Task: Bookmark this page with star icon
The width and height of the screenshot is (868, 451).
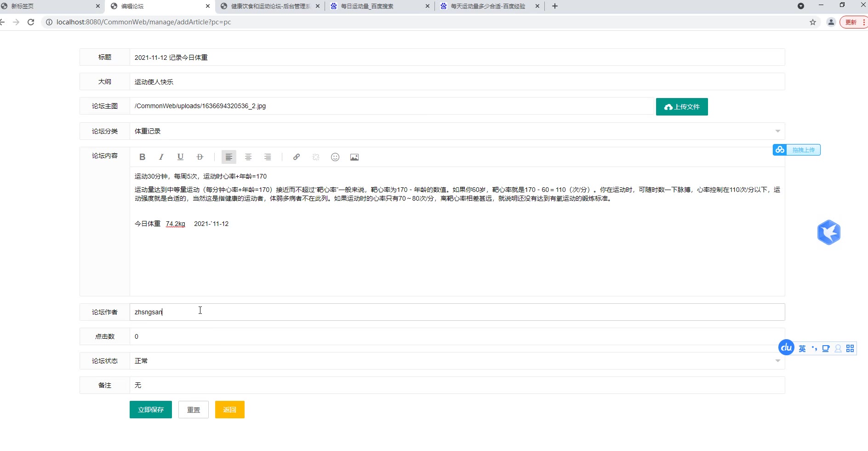Action: tap(813, 22)
